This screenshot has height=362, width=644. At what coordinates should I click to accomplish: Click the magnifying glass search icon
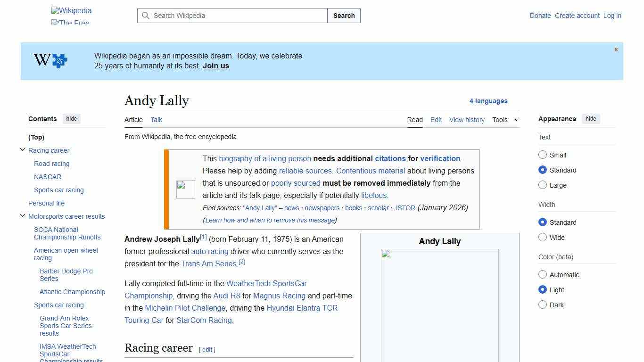146,16
